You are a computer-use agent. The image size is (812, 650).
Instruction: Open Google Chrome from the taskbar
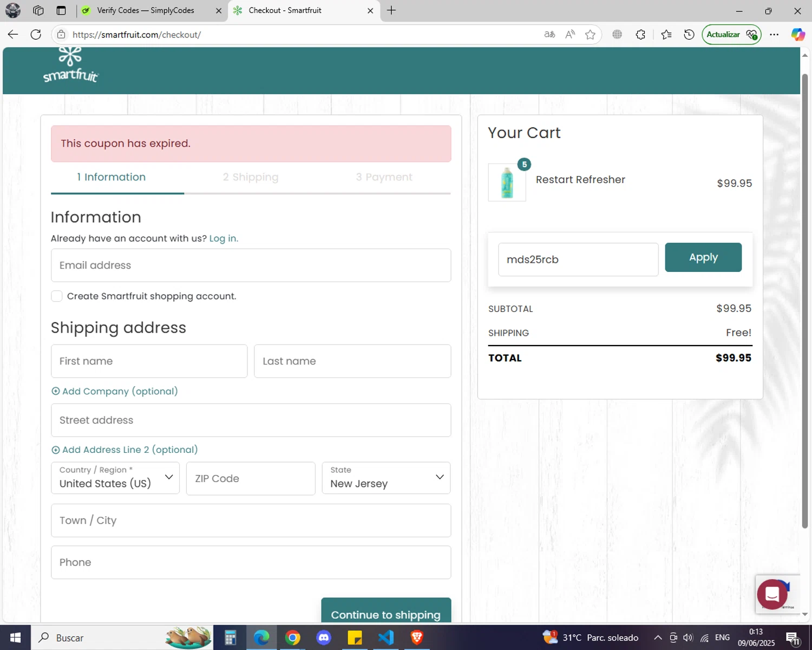[x=293, y=638]
